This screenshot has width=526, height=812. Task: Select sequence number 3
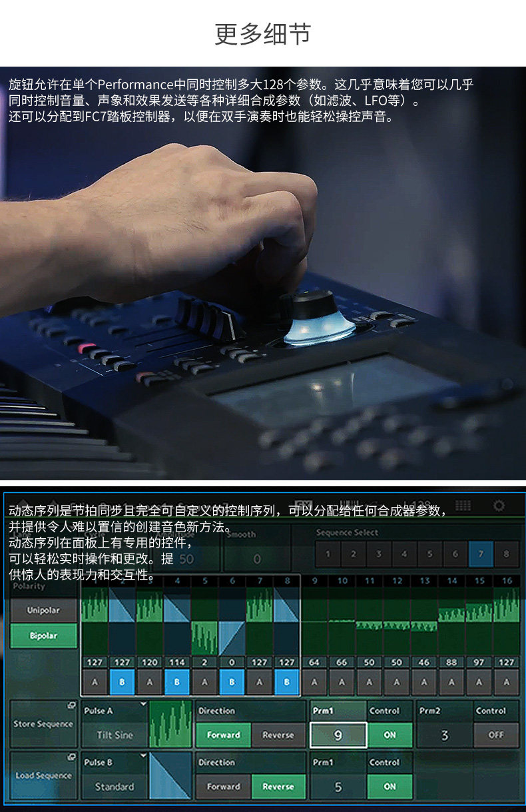coord(378,554)
